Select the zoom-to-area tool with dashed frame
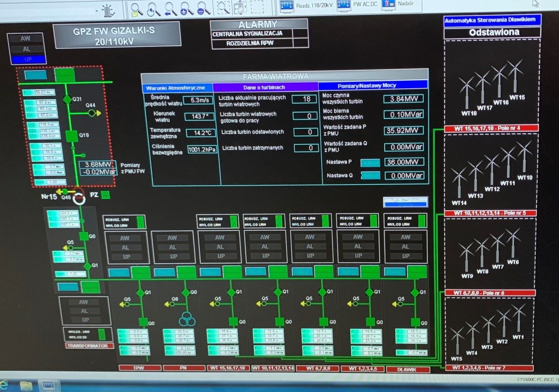559x392 pixels. (x=223, y=7)
